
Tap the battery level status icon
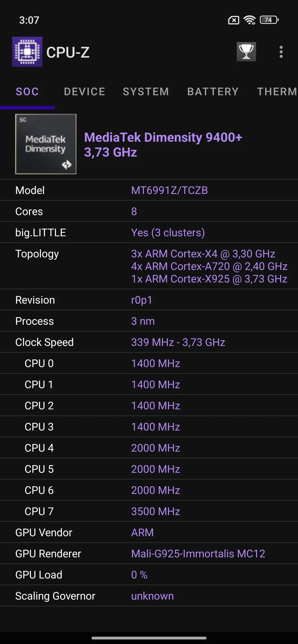tap(269, 20)
